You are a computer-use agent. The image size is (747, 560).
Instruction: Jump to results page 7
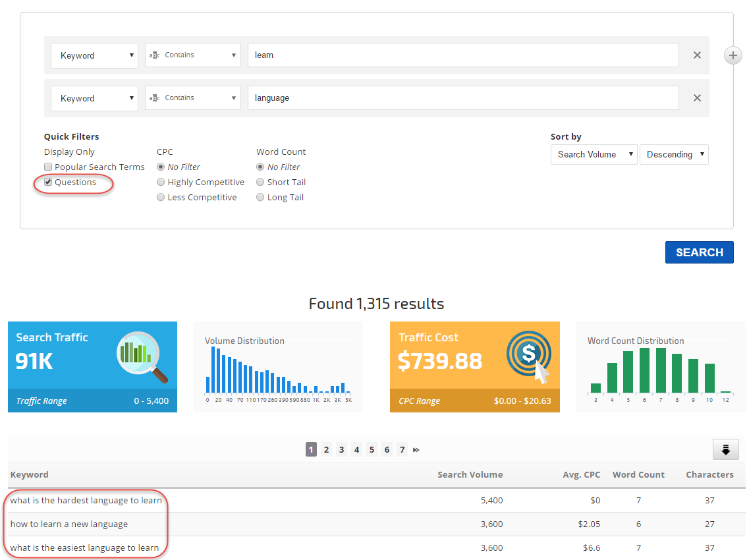click(402, 449)
